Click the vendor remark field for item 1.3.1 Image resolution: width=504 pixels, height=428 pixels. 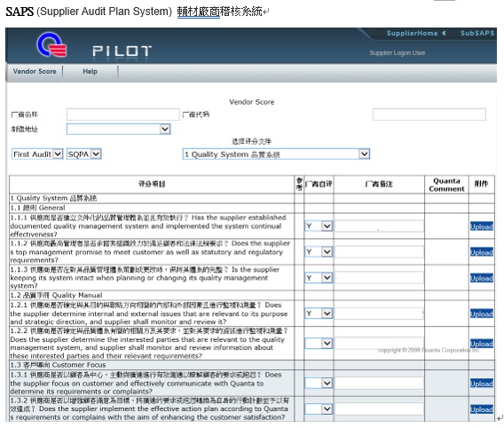click(379, 383)
